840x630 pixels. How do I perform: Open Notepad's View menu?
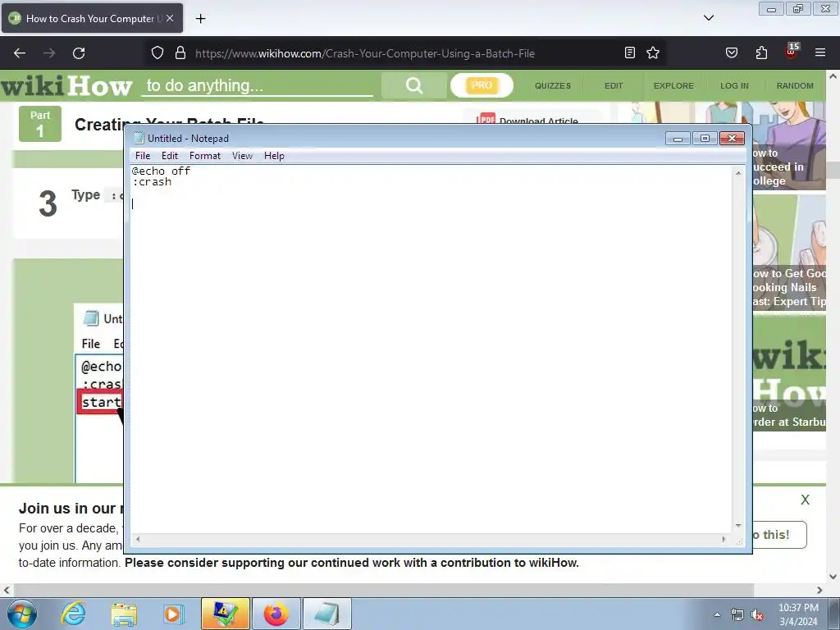(242, 156)
